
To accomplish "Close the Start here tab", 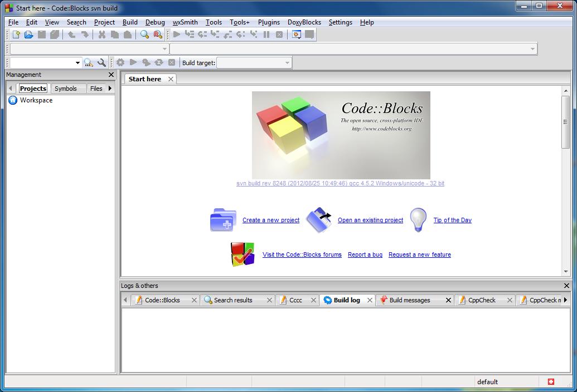I will (171, 79).
